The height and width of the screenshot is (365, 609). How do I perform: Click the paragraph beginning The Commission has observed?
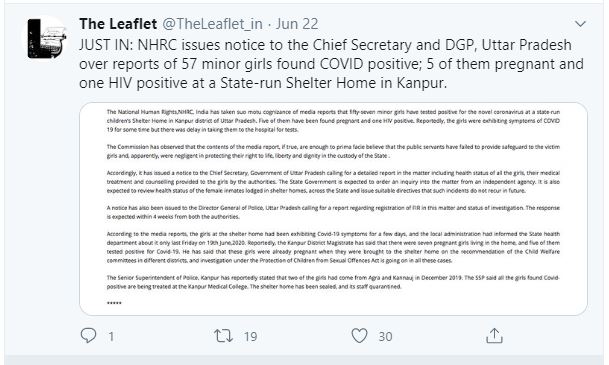coord(333,151)
